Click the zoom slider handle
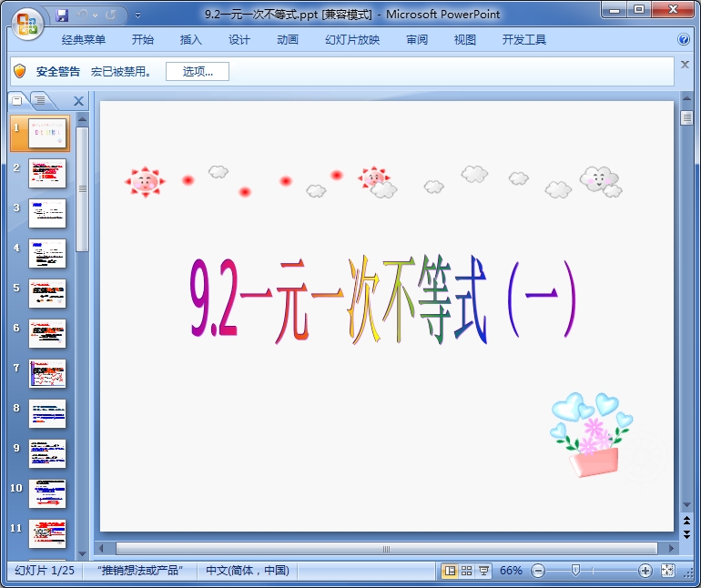Image resolution: width=701 pixels, height=588 pixels. coord(575,571)
